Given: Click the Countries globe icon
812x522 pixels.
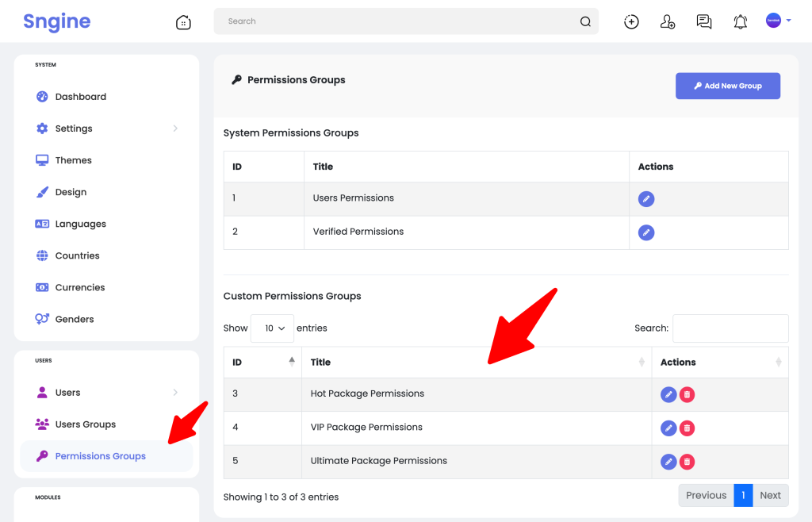Looking at the screenshot, I should (42, 255).
